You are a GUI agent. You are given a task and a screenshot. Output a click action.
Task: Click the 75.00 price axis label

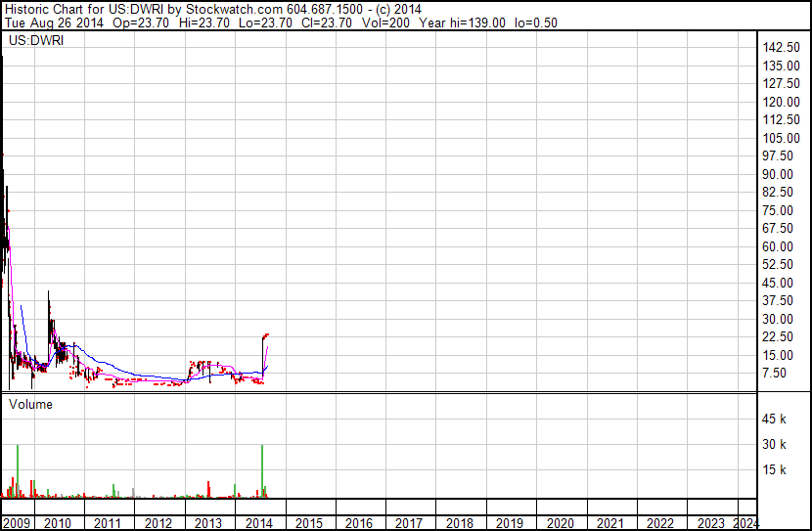[778, 210]
